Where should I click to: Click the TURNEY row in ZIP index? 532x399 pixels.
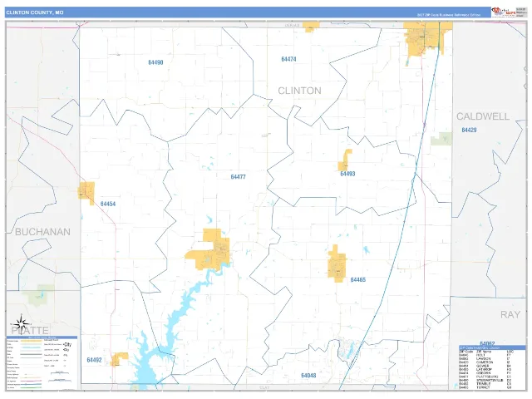[x=485, y=387]
